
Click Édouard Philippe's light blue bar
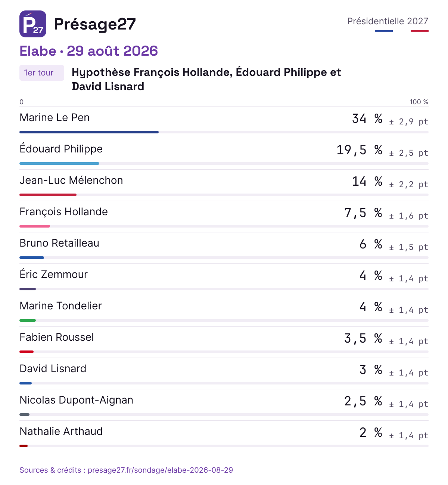[x=59, y=163]
